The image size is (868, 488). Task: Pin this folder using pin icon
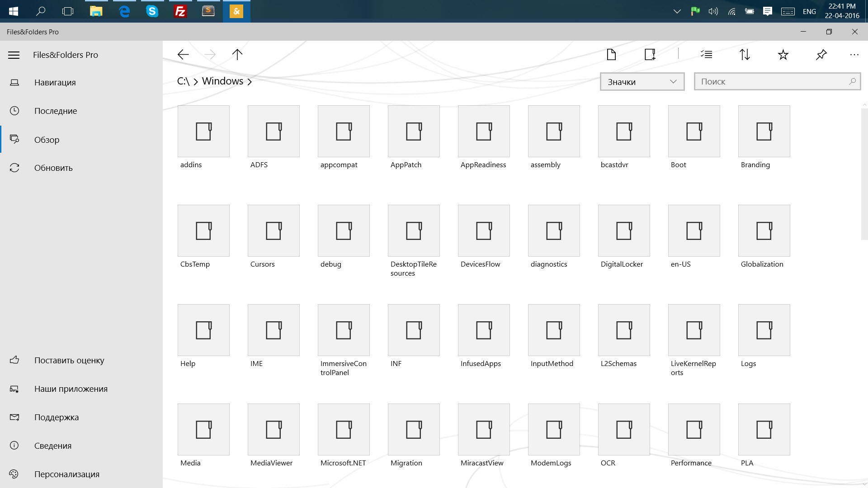click(821, 55)
